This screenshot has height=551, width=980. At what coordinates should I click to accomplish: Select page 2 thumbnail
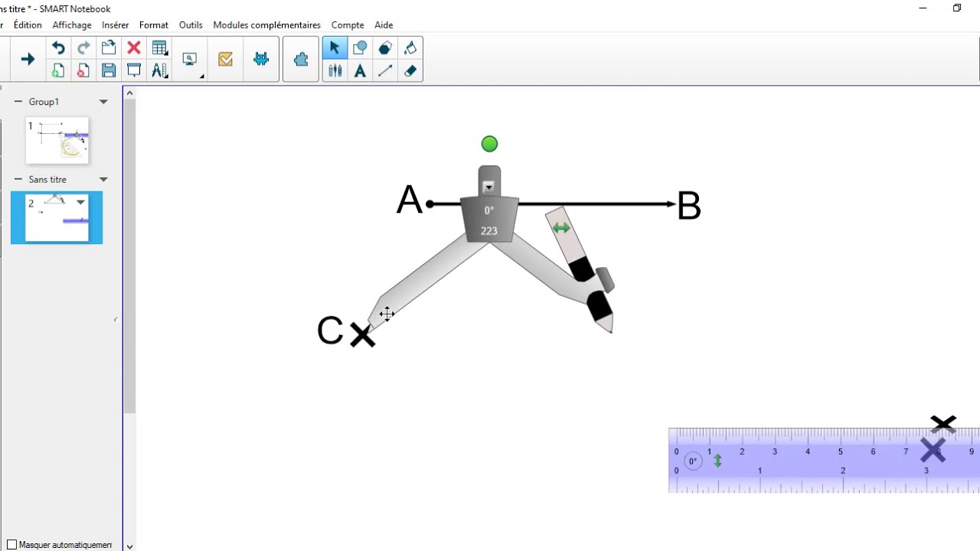[x=57, y=218]
